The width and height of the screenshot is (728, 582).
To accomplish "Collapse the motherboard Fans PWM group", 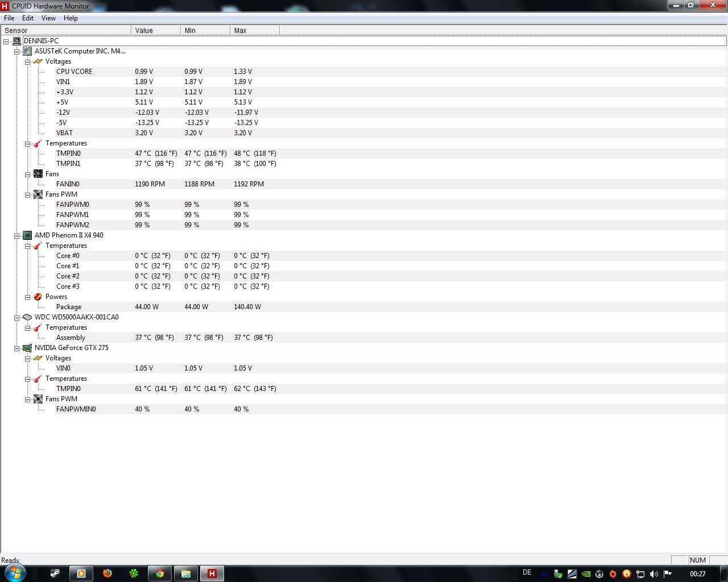I will point(27,194).
